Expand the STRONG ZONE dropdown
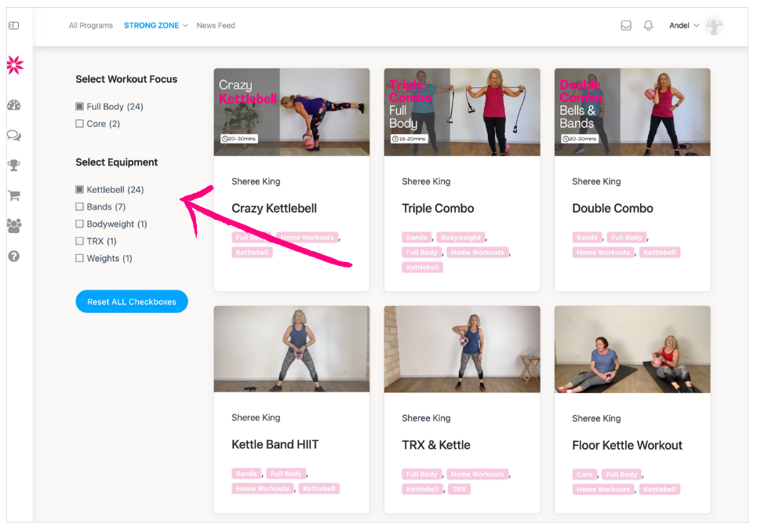Viewport: 757px width, 532px height. 156,26
